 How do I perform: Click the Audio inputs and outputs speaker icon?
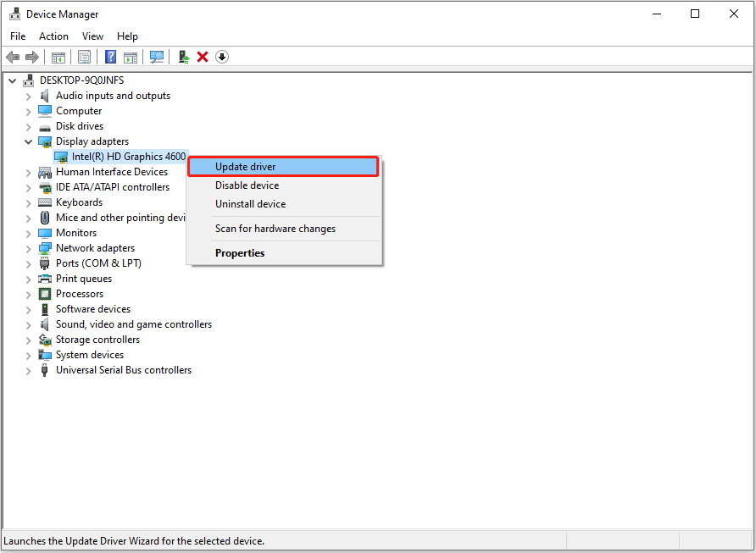(45, 96)
